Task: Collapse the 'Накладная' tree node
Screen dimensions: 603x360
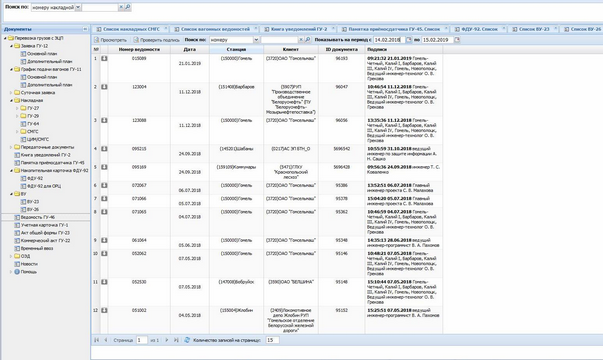Action: [12, 100]
